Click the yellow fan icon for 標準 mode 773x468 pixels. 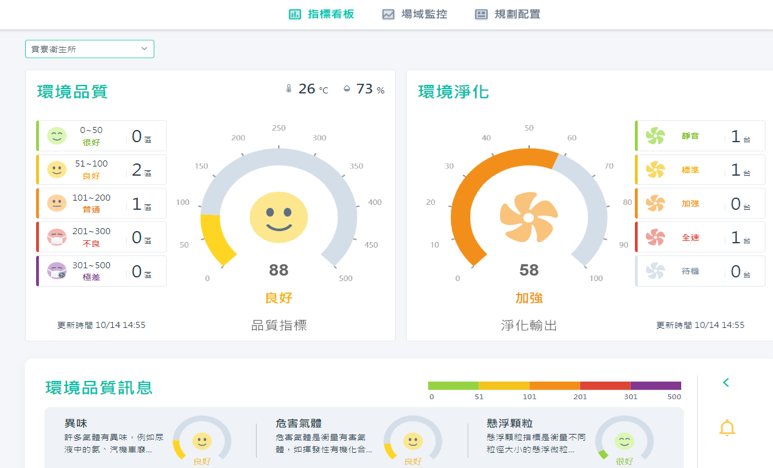coord(655,170)
